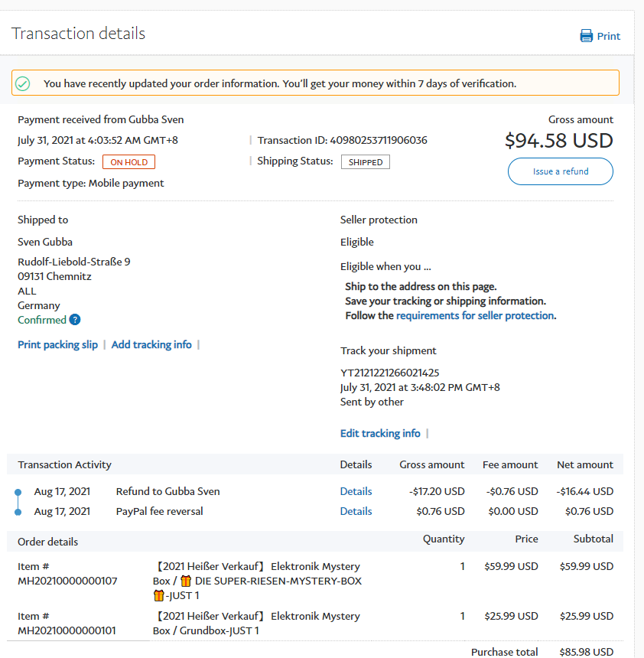The width and height of the screenshot is (644, 658).
Task: Click the SHIPPED shipping status badge
Action: coord(366,162)
